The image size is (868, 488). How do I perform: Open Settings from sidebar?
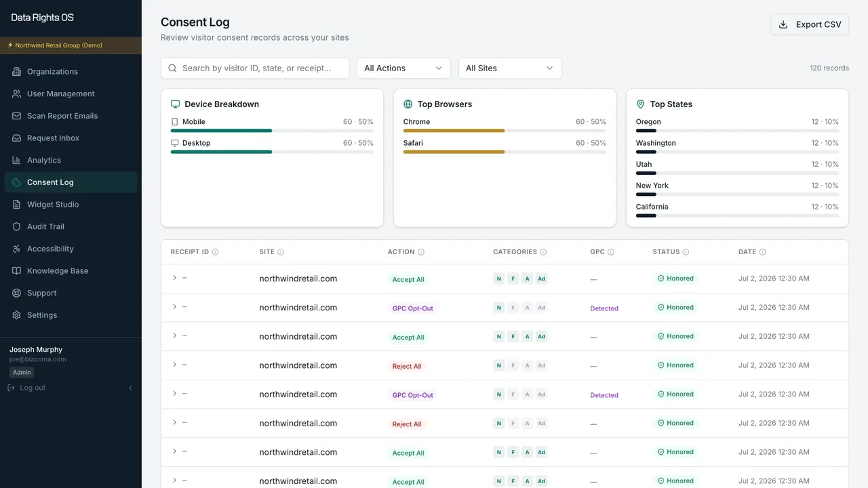click(x=71, y=315)
